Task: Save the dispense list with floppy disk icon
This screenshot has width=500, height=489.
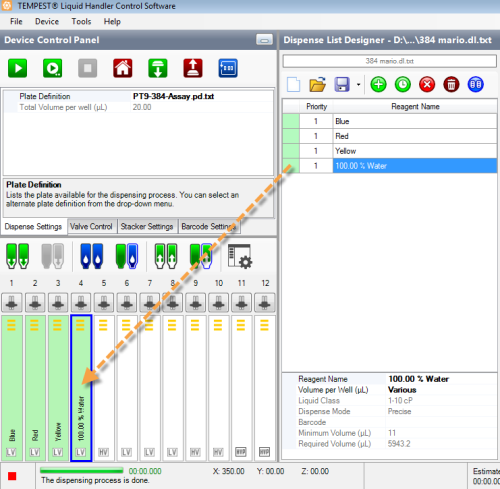Action: point(342,84)
